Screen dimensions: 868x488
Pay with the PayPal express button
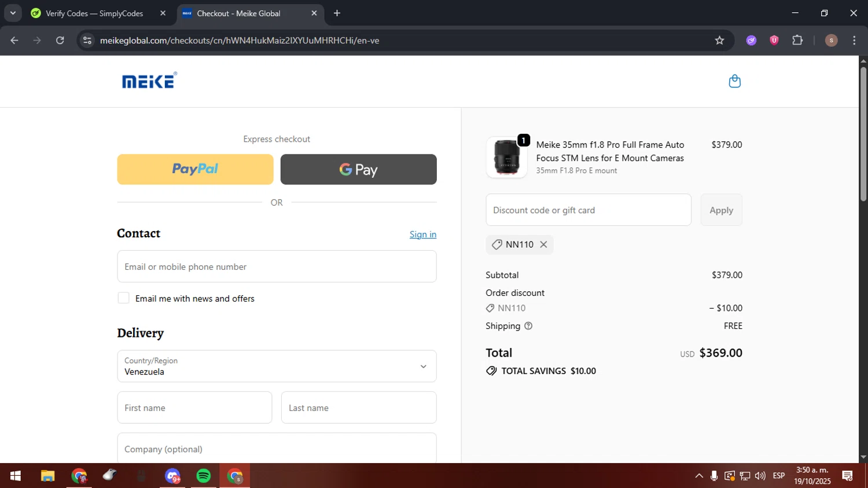(x=195, y=169)
